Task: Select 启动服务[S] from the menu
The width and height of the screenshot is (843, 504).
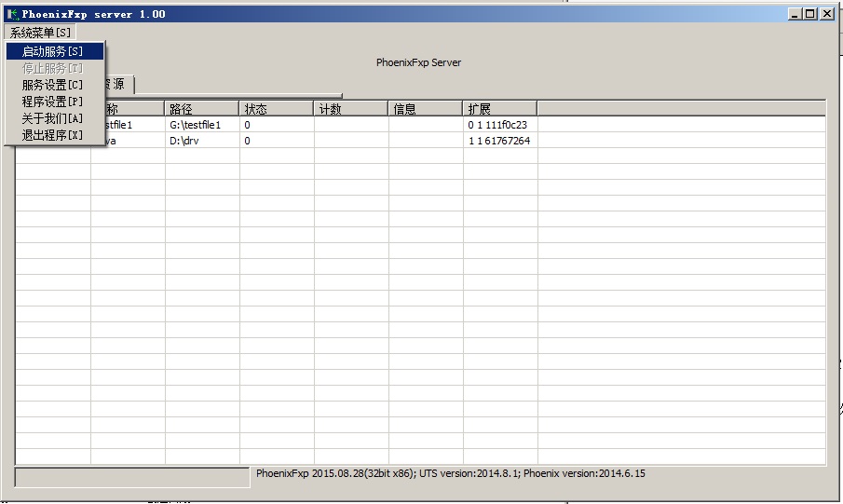Action: (x=54, y=51)
